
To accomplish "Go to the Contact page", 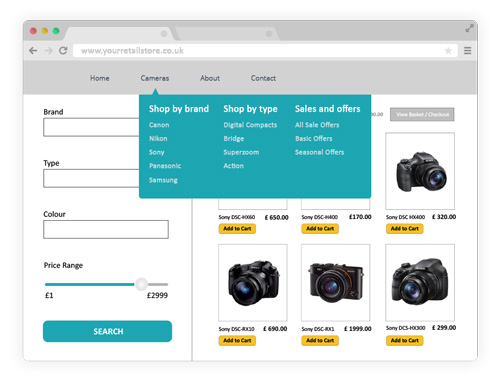I will (263, 78).
